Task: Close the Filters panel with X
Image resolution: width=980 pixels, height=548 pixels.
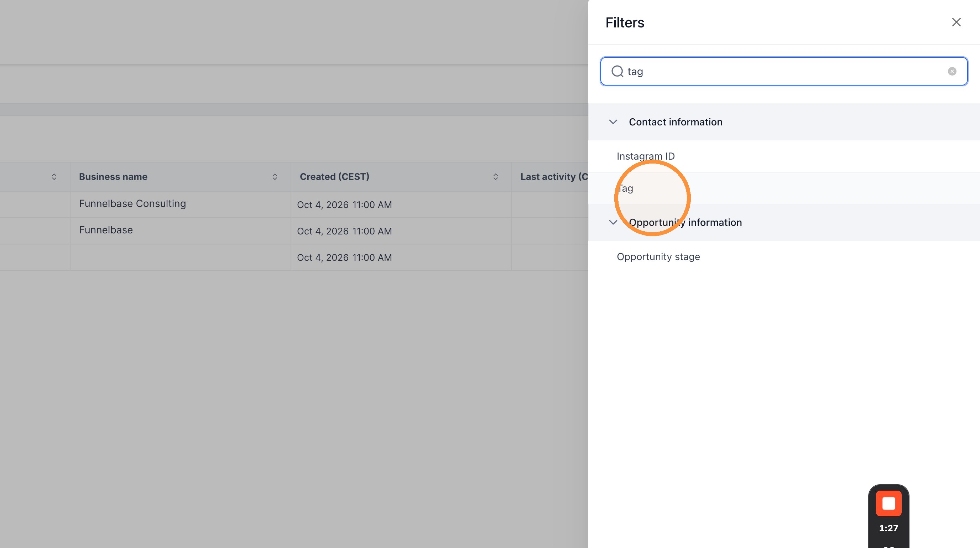Action: [x=956, y=22]
